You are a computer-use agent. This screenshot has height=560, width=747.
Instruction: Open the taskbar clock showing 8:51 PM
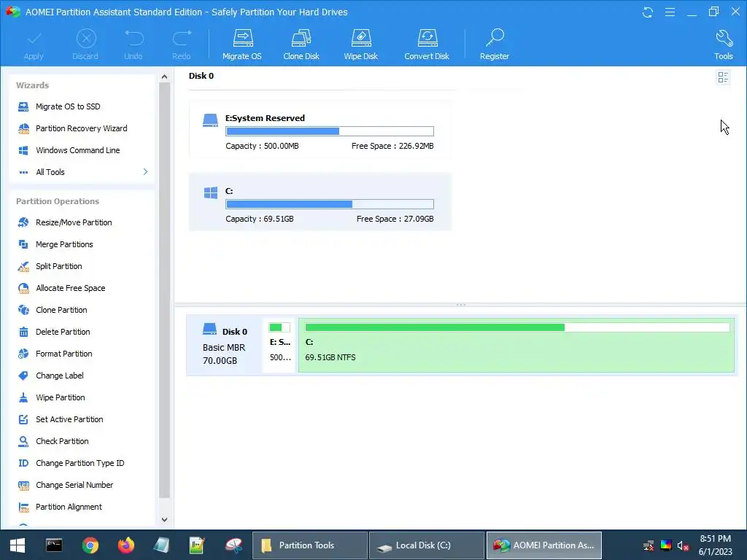[x=715, y=545]
